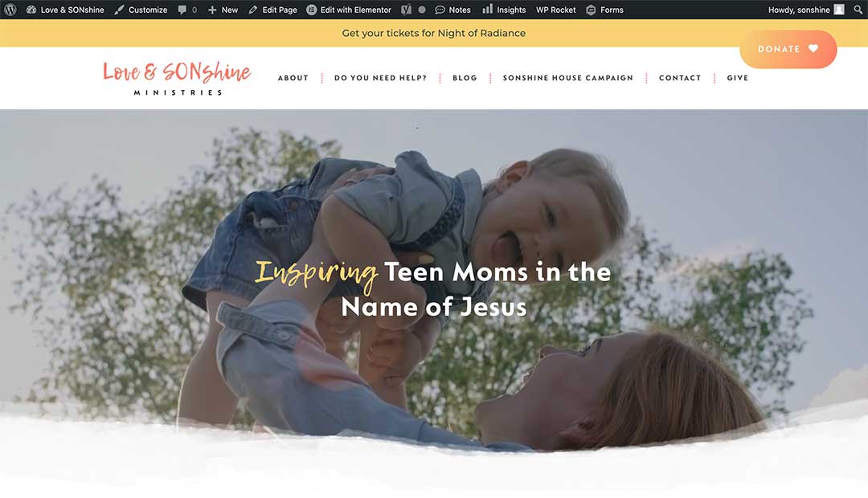Click the search magnifier in admin bar

pos(858,10)
